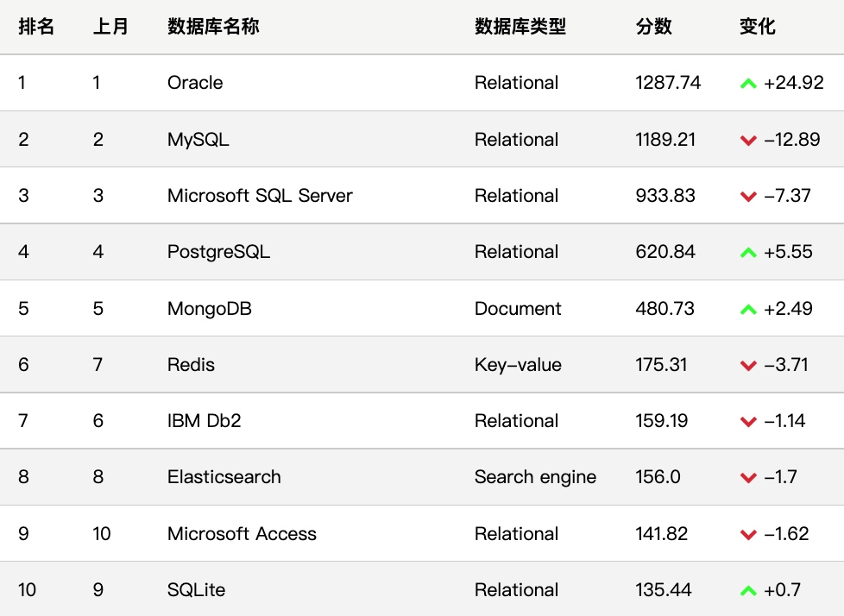Viewport: 844px width, 616px height.
Task: Click the 数据库类型 column header
Action: tap(520, 26)
